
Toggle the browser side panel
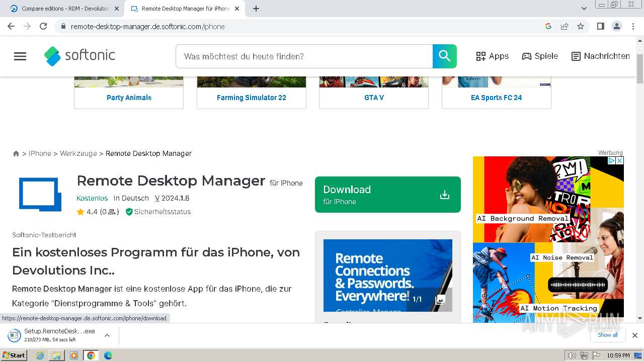600,26
